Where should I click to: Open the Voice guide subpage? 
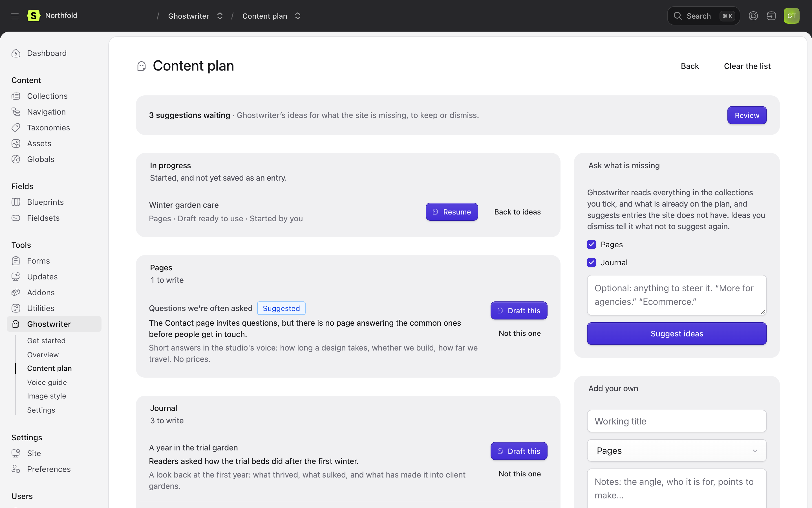(47, 382)
